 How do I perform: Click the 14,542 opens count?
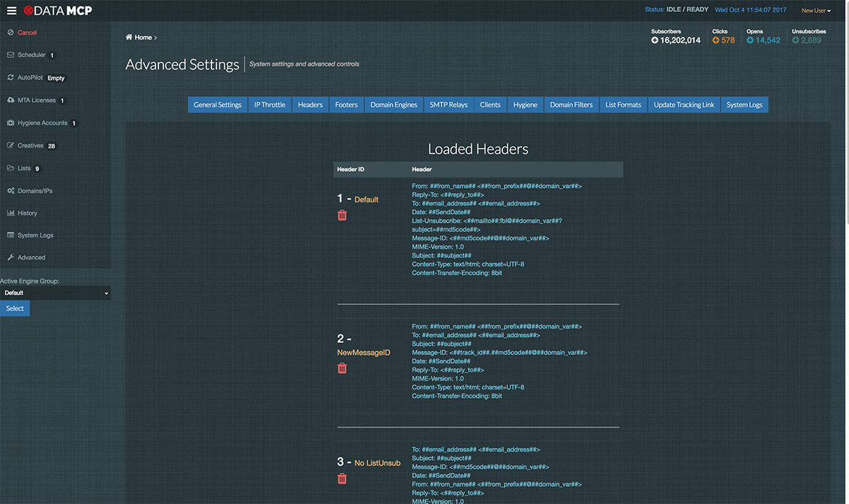pos(768,40)
